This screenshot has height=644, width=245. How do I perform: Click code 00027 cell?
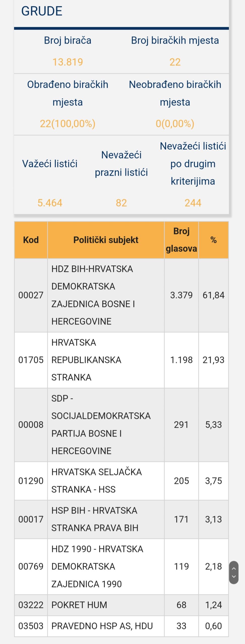[31, 295]
